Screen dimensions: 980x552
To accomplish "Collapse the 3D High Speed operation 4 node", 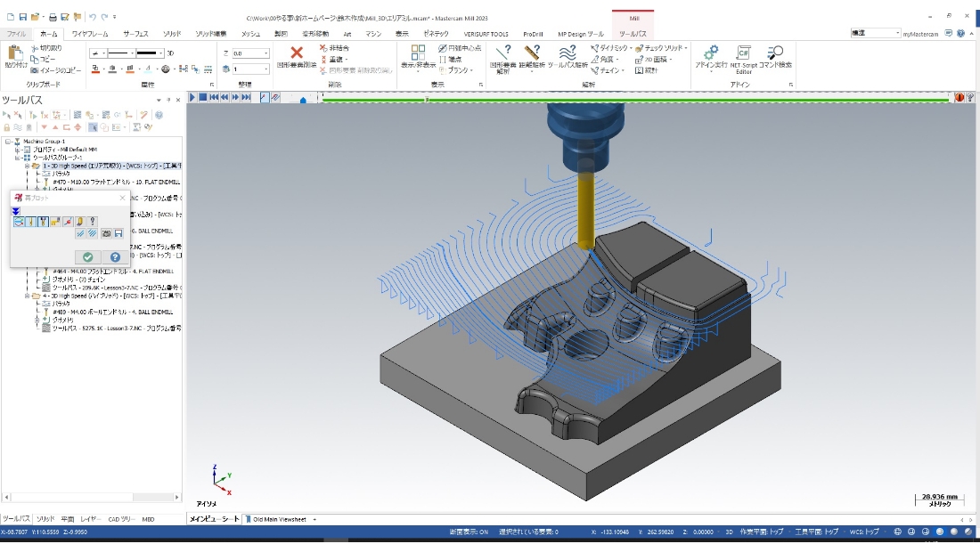I will click(x=28, y=296).
